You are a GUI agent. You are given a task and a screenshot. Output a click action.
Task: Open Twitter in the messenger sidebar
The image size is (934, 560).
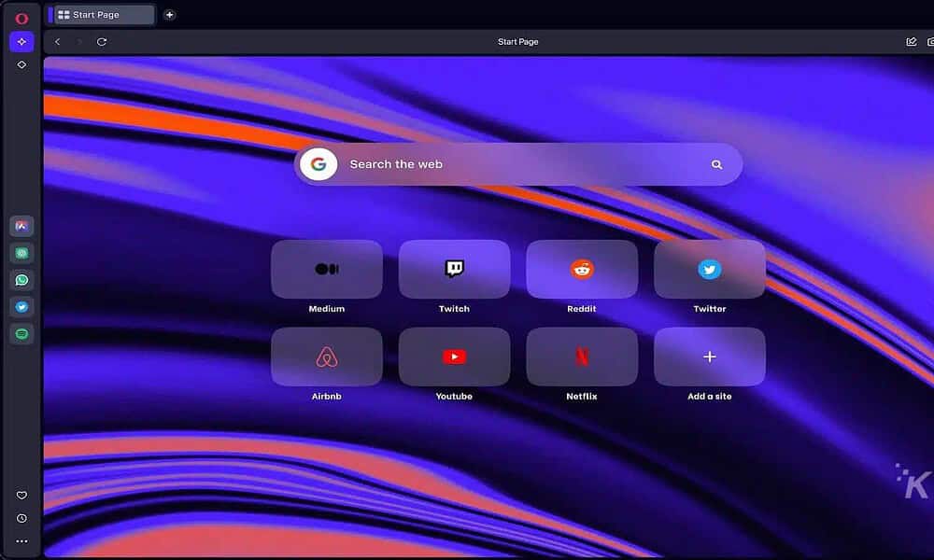click(21, 306)
